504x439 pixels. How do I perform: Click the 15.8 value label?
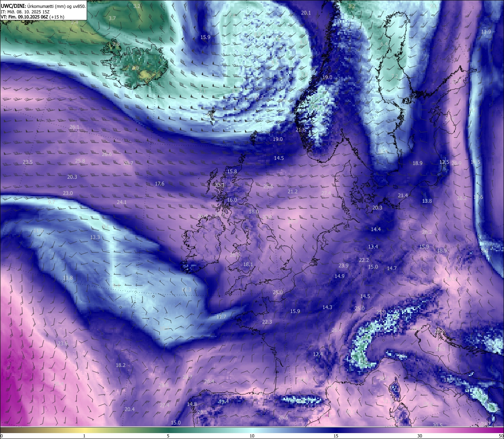coord(232,171)
